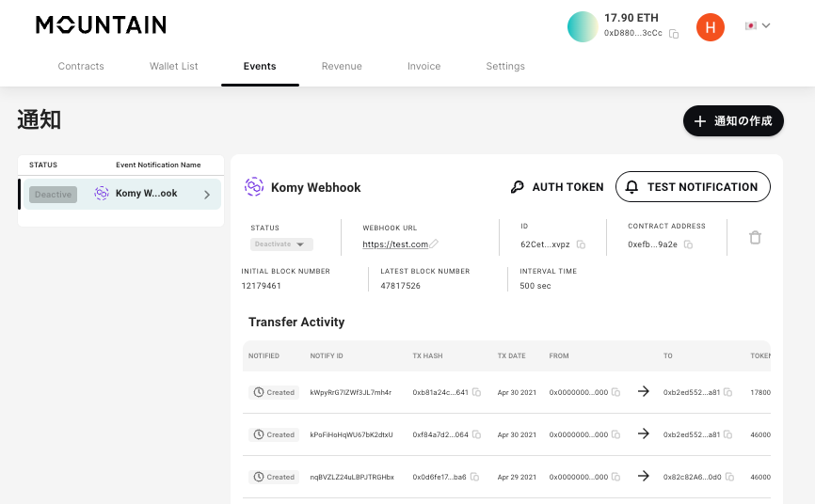The image size is (815, 504).
Task: Click the edit pencil beside webhook URL
Action: [434, 244]
